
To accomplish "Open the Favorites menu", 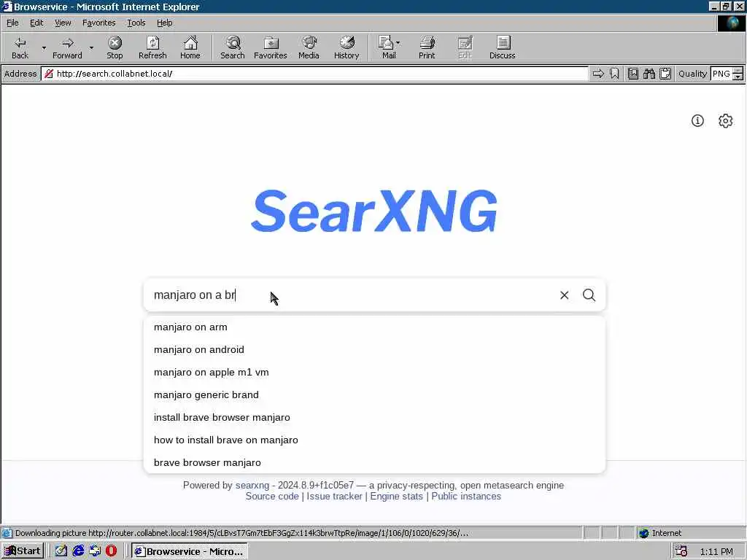I will 98,23.
